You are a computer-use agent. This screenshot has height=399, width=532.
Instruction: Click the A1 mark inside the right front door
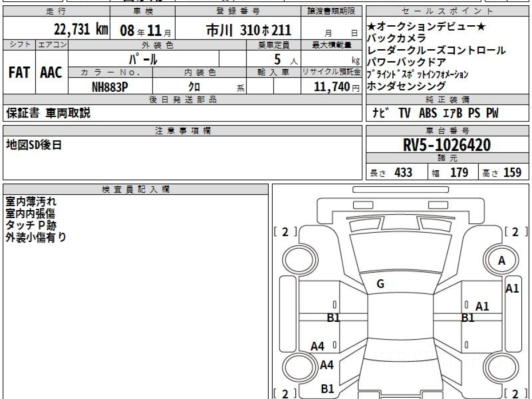tap(482, 306)
